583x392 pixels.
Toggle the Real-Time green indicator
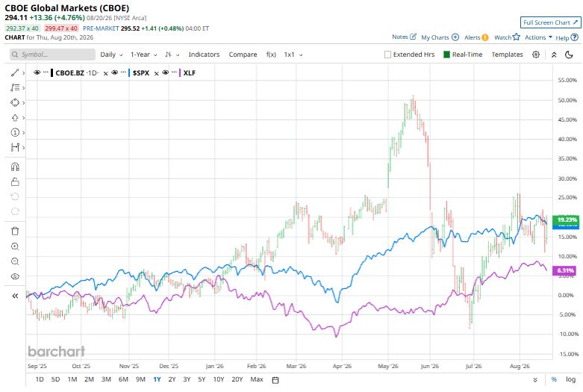point(446,55)
